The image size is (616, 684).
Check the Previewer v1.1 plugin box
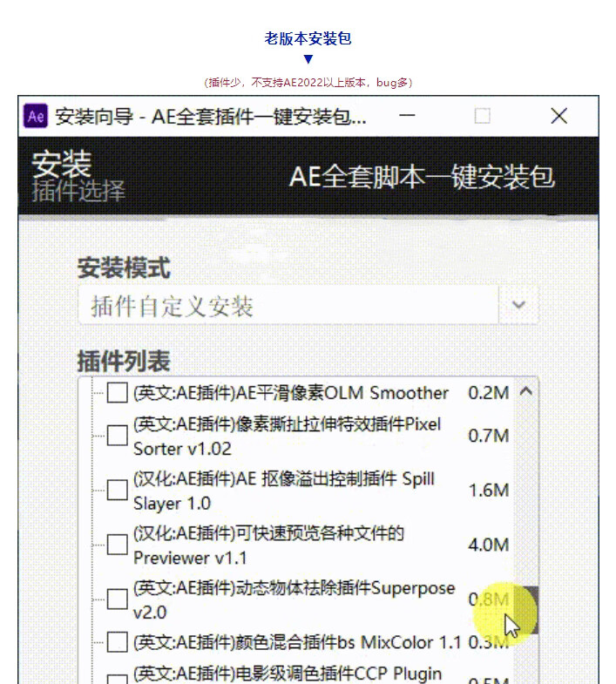coord(117,545)
